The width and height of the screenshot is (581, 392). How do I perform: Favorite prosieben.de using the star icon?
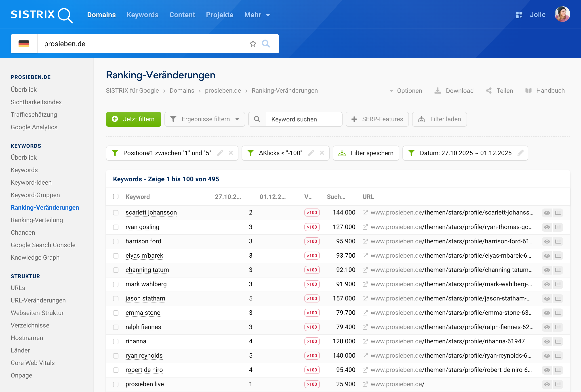(x=253, y=44)
